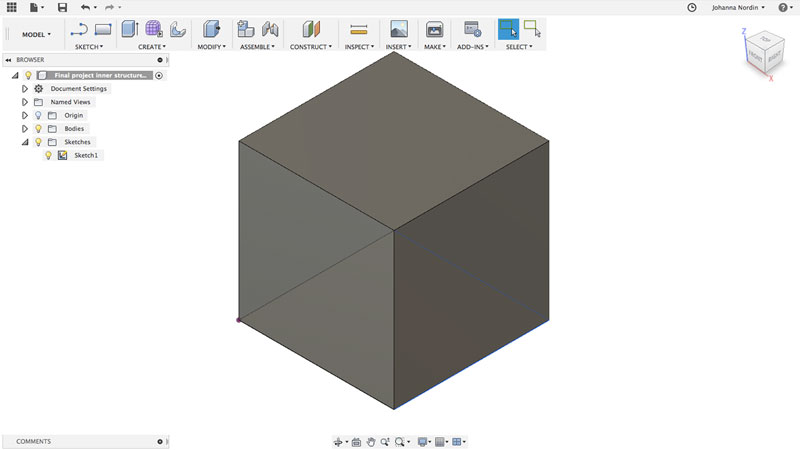Viewport: 800px width, 450px height.
Task: Select the Extrude tool icon
Action: coord(130,29)
